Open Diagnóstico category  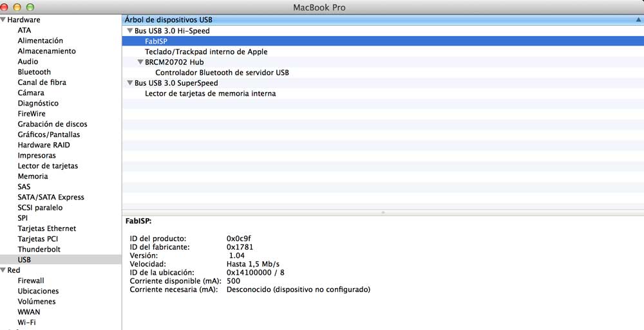[38, 104]
